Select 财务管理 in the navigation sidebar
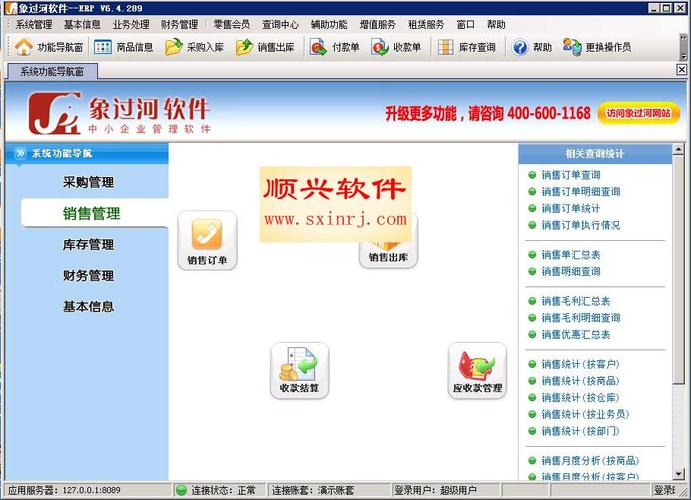Viewport: 691px width, 500px height. point(89,275)
